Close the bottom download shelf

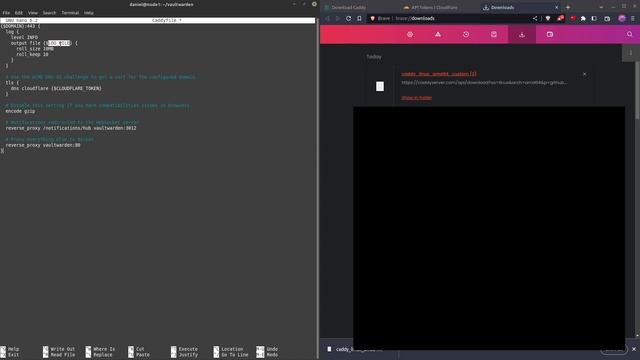[x=634, y=349]
